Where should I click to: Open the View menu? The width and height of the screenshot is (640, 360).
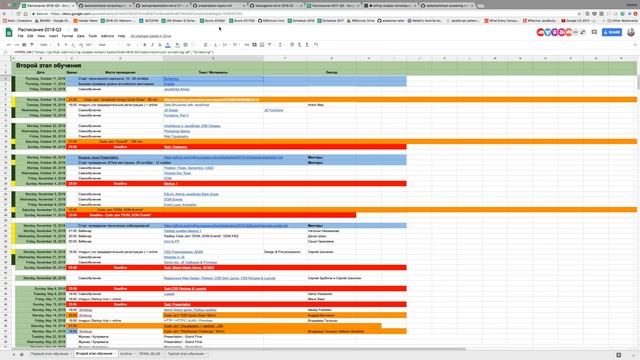click(41, 36)
